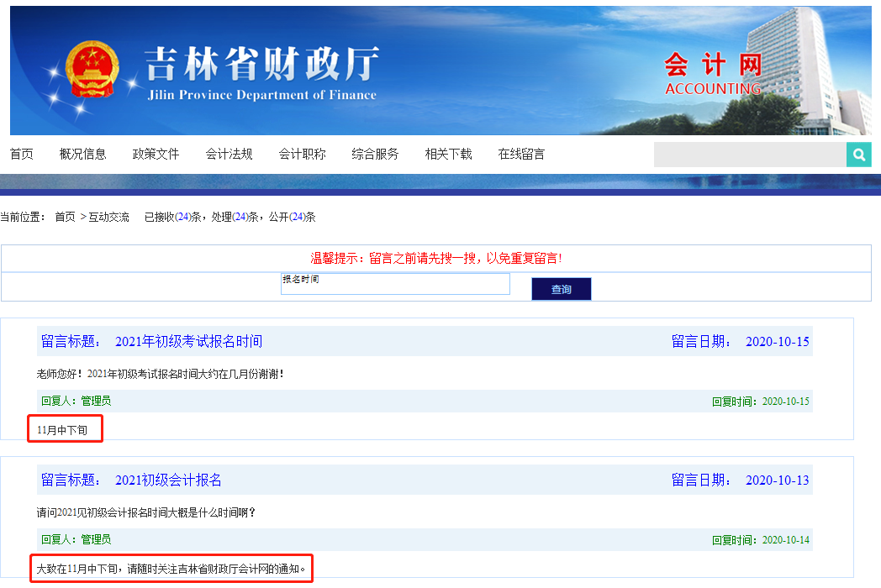Select the 综合服务 navigation item
The image size is (881, 588).
375,155
